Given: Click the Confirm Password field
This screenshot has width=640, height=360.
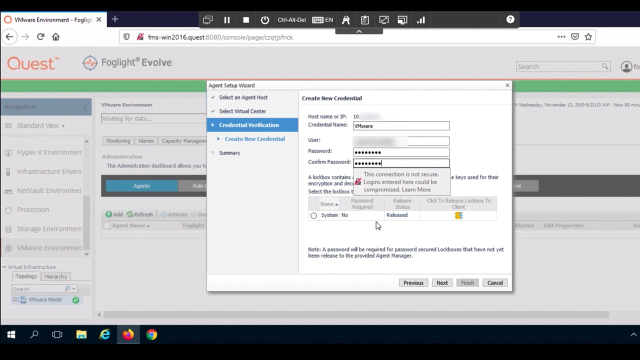Looking at the screenshot, I should pos(401,163).
